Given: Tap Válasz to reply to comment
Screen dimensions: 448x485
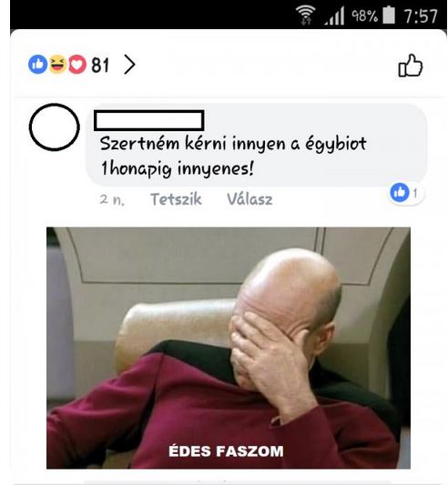Looking at the screenshot, I should click(249, 199).
